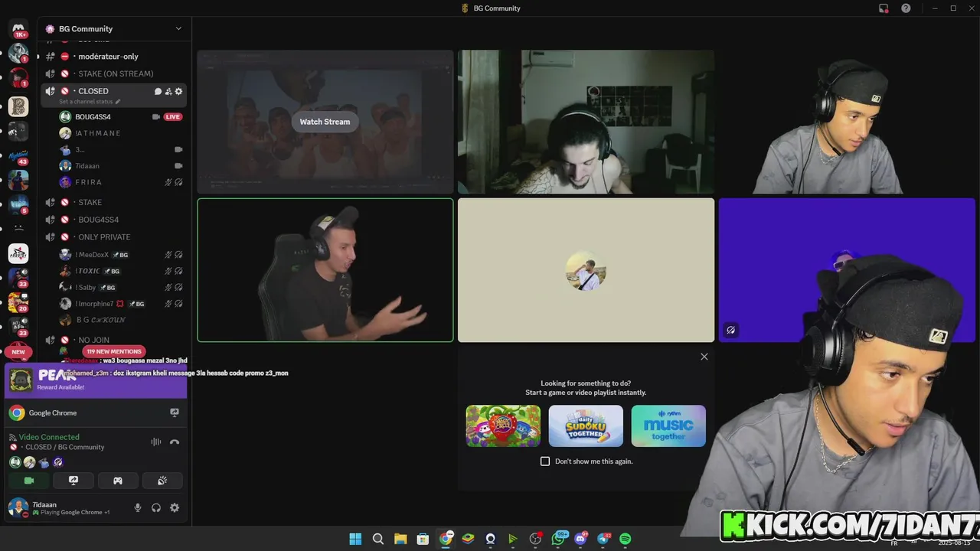Image resolution: width=980 pixels, height=551 pixels.
Task: Focus the beige avatar-only participant tile
Action: click(586, 270)
